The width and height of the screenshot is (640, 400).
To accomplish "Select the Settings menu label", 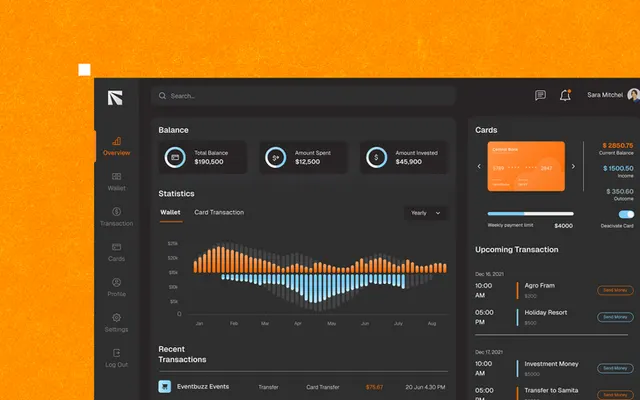I will point(116,329).
